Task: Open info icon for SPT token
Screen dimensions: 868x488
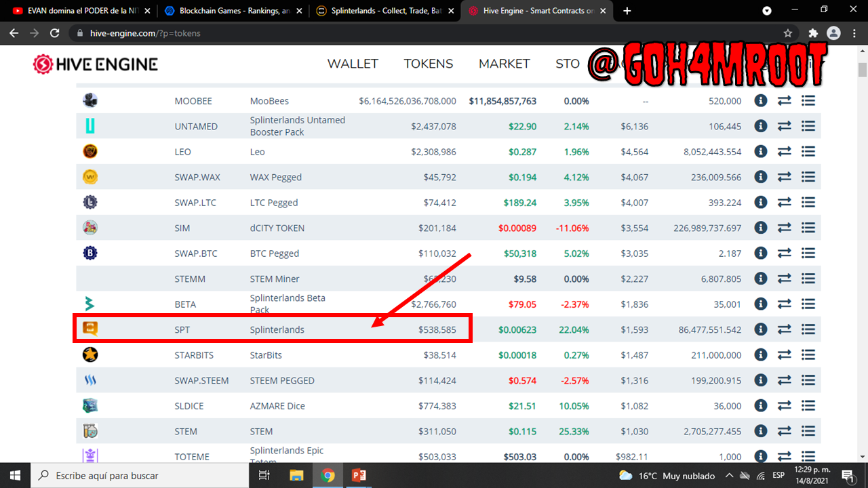Action: pyautogui.click(x=761, y=329)
